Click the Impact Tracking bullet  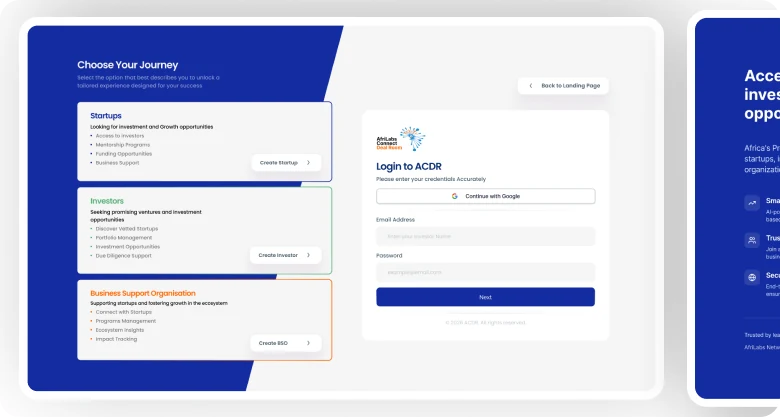click(x=116, y=339)
